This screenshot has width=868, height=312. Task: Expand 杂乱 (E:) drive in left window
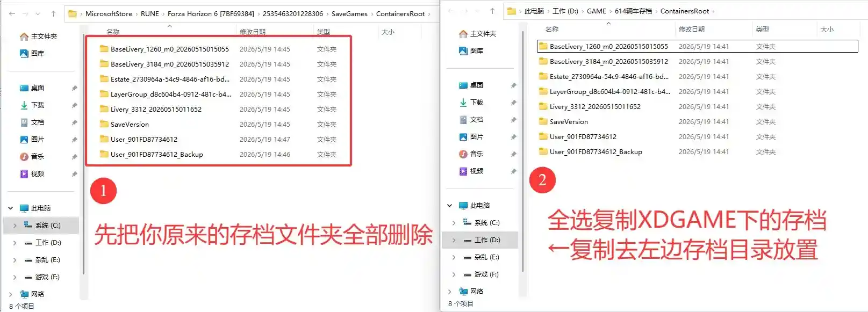pos(15,260)
